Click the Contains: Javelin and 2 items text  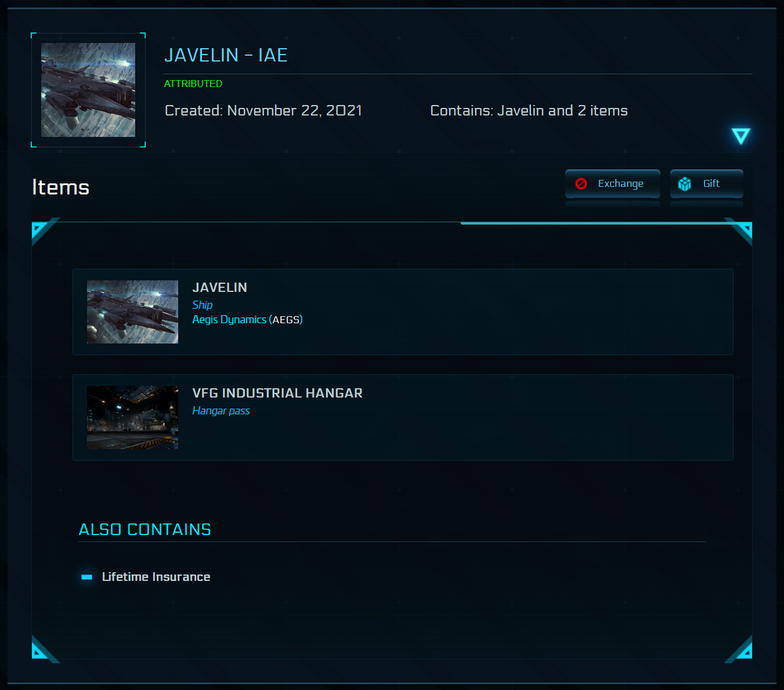[x=528, y=111]
